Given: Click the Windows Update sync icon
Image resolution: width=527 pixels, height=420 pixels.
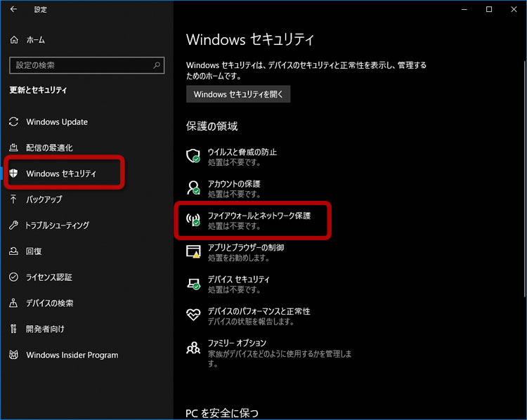Looking at the screenshot, I should (14, 122).
